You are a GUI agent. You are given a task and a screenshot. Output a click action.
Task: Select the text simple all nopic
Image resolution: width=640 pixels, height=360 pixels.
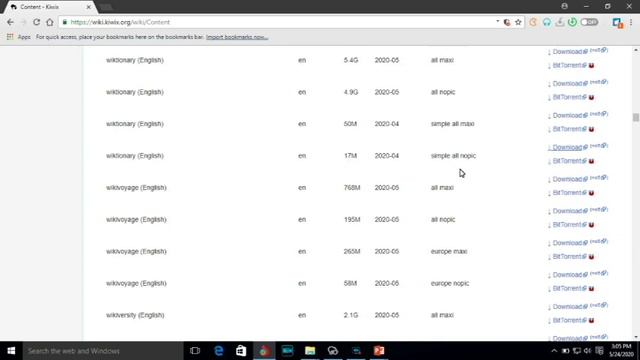(453, 156)
